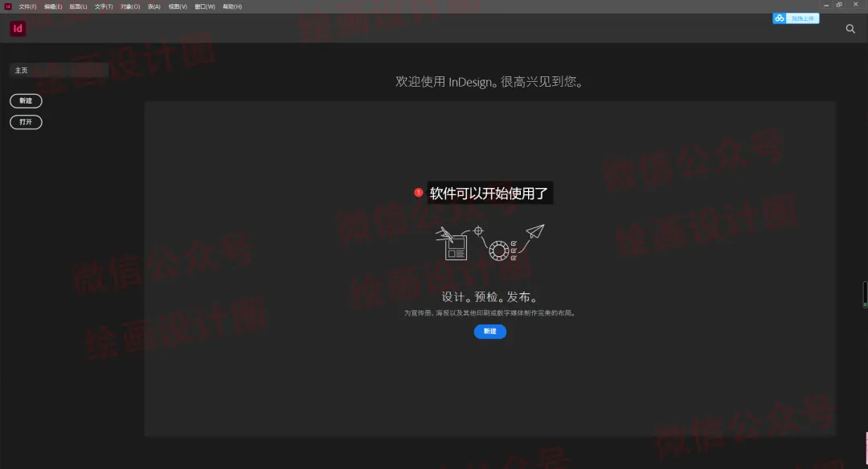Click the outlined 新建 button in the sidebar
The width and height of the screenshot is (868, 469).
26,100
